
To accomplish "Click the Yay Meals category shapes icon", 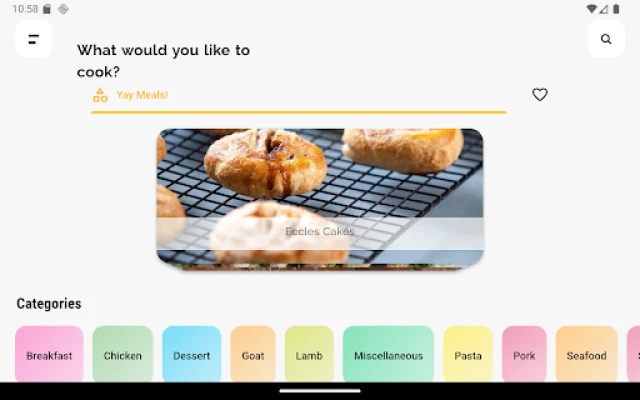I will click(100, 95).
